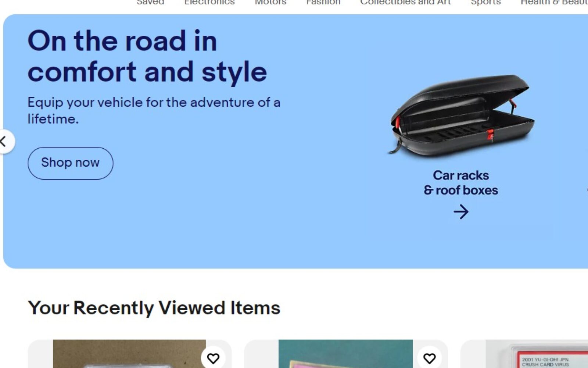
Task: Save first recently viewed item with heart
Action: (213, 358)
